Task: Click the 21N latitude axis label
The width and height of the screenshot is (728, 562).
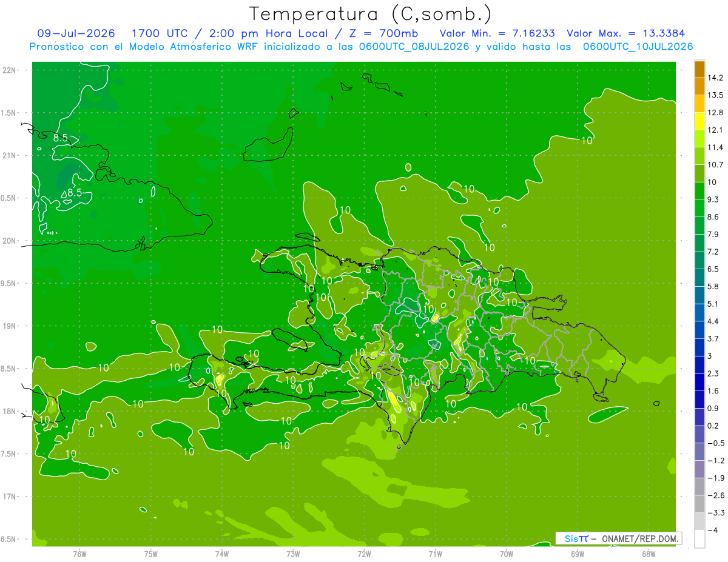Action: [x=9, y=155]
